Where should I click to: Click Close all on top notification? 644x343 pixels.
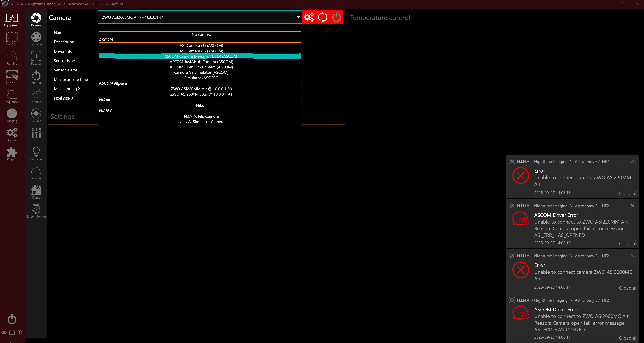click(628, 193)
